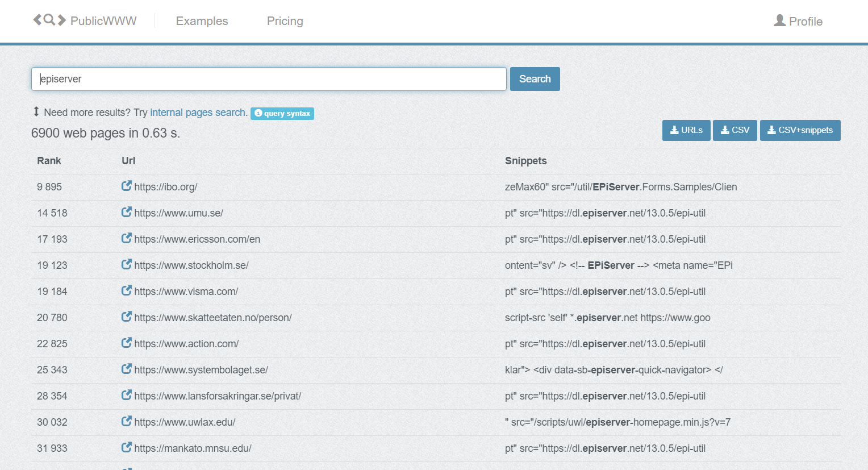Select rank value 22 825
868x470 pixels.
pos(52,344)
